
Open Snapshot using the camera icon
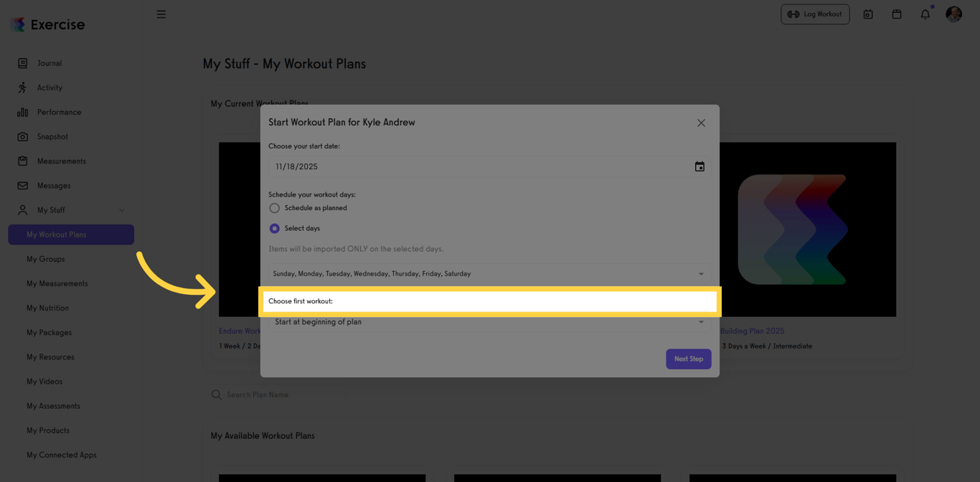[x=24, y=136]
